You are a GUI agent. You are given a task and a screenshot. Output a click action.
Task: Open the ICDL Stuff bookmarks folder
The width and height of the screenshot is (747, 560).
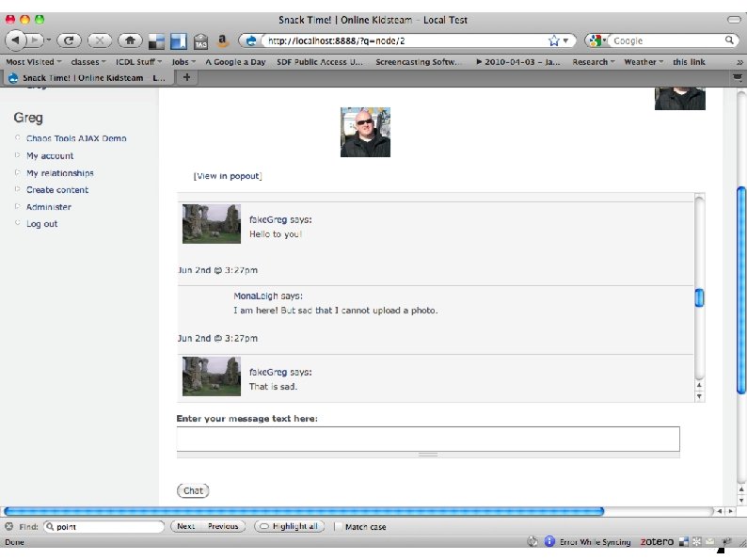(x=138, y=62)
